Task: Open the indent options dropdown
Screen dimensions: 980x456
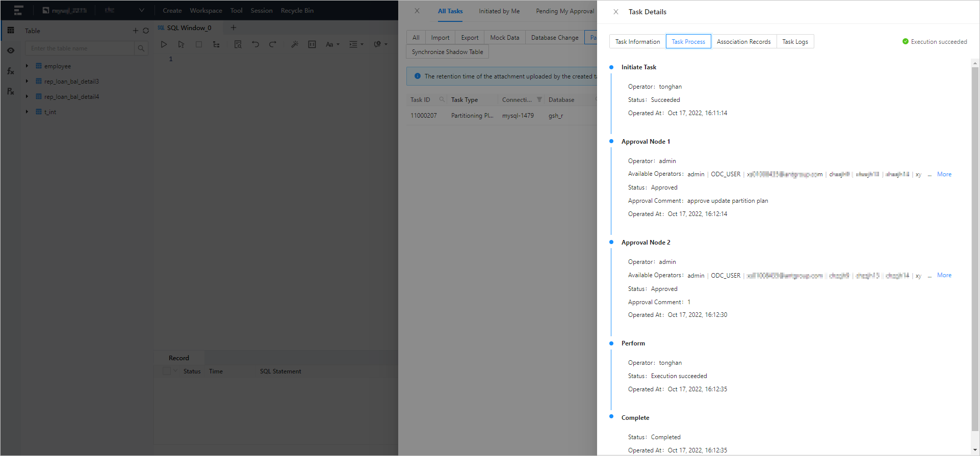Action: point(356,44)
